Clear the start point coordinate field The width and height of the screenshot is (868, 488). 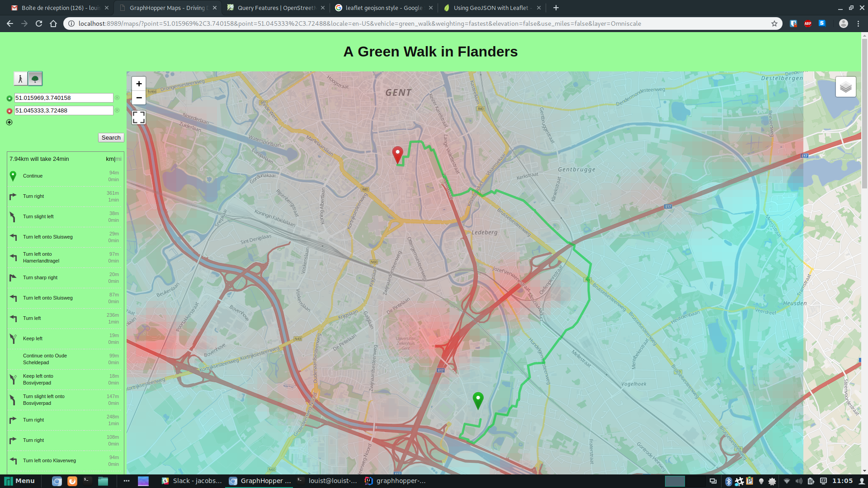(117, 98)
